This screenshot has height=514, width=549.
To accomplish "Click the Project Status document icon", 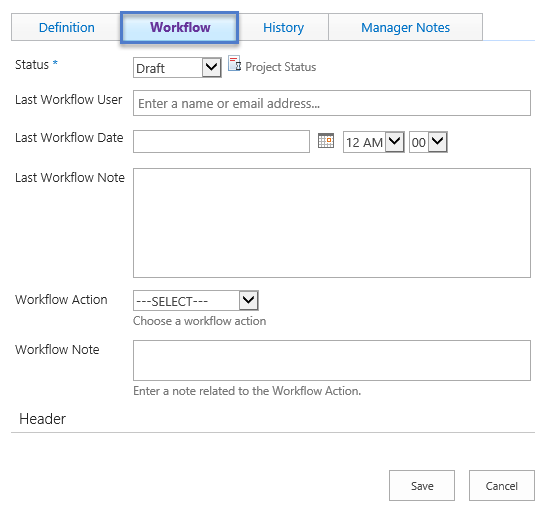I will pyautogui.click(x=234, y=64).
